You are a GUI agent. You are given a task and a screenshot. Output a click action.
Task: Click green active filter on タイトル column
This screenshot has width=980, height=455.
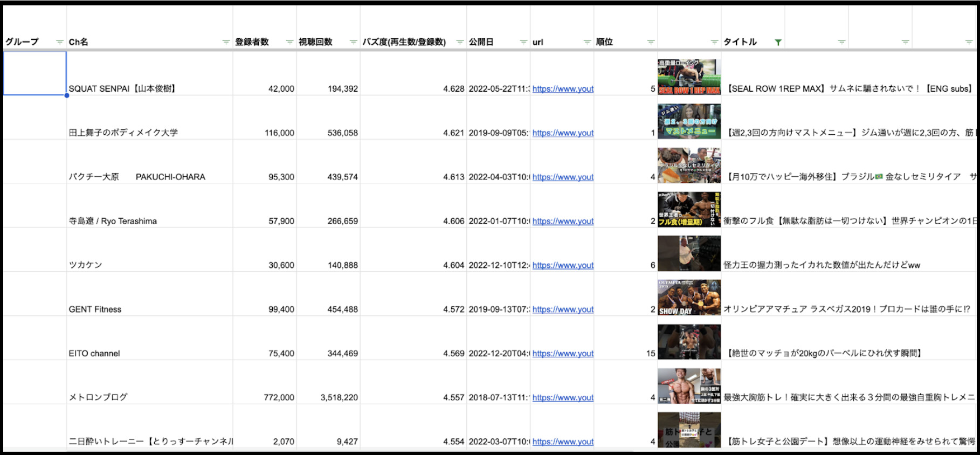(778, 42)
